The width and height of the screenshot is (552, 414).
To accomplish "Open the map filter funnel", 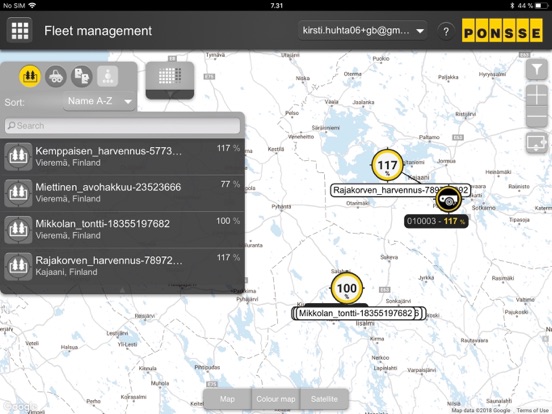I will pos(537,69).
